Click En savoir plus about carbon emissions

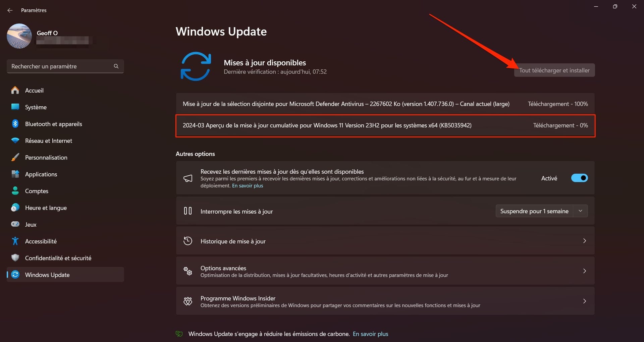[x=370, y=334]
